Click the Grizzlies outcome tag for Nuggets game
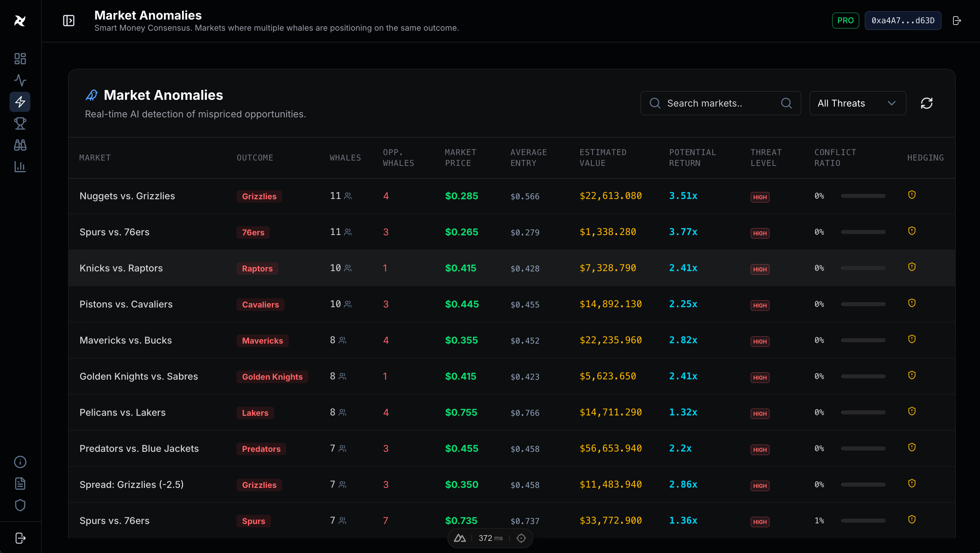The image size is (980, 553). [259, 196]
